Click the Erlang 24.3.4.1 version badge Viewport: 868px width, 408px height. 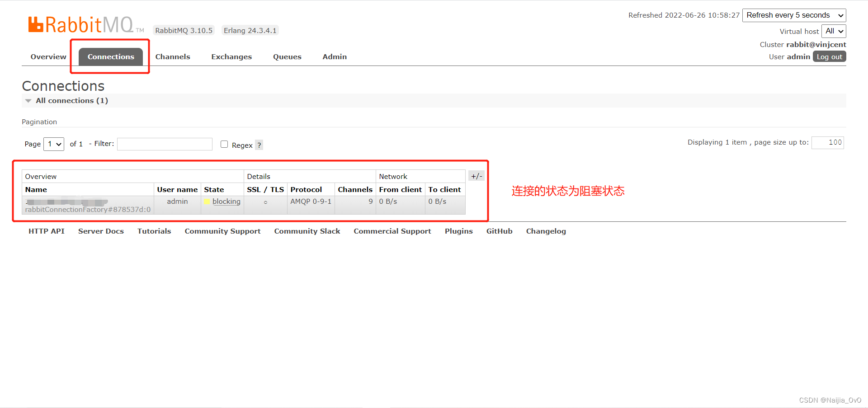pos(250,31)
